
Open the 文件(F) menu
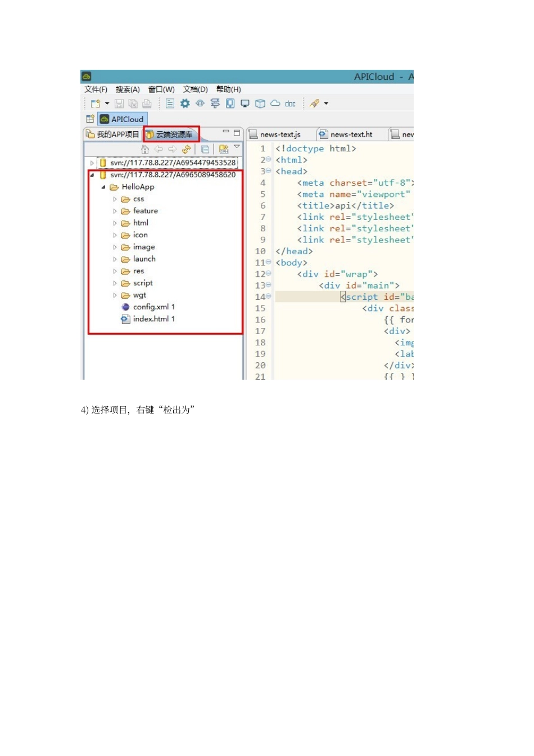pos(96,89)
